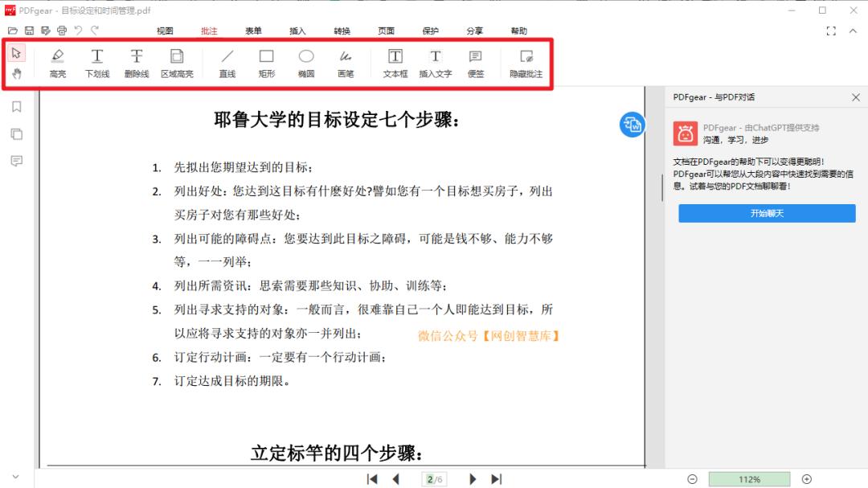Open the page Thumbnails panel

point(15,133)
